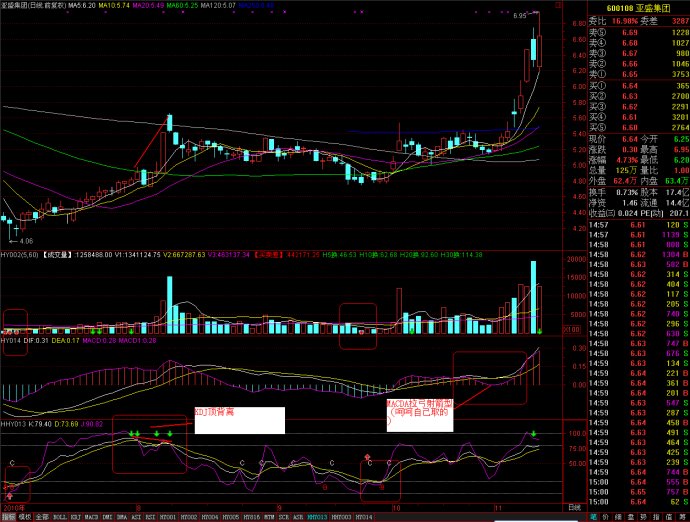Click the HHY013 K:79.40 indicator header
This screenshot has width=690, height=522.
pos(26,424)
